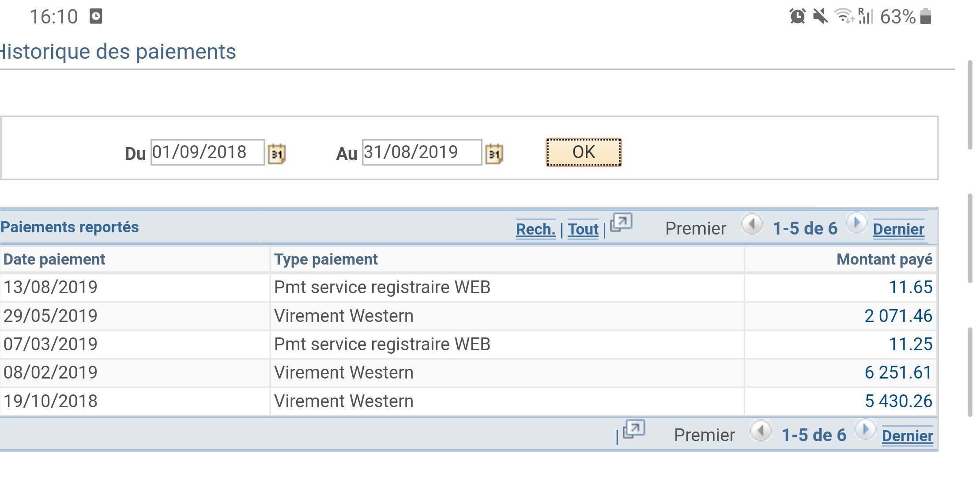Jump to last page via bottom Dernier
The image size is (980, 477).
[908, 435]
